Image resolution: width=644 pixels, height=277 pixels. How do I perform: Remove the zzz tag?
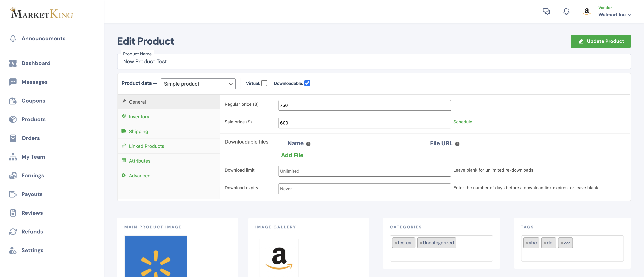562,243
